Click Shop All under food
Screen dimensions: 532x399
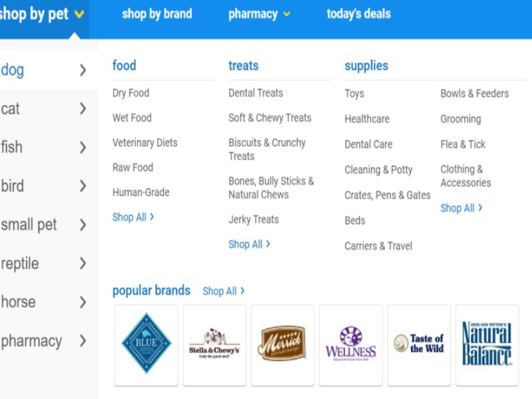coord(133,217)
